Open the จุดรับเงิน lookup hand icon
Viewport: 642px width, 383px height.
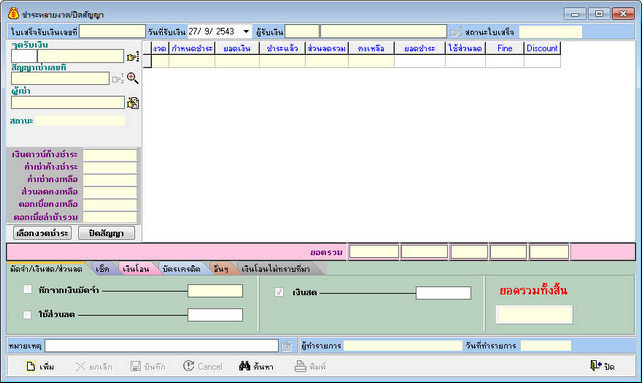[x=133, y=57]
